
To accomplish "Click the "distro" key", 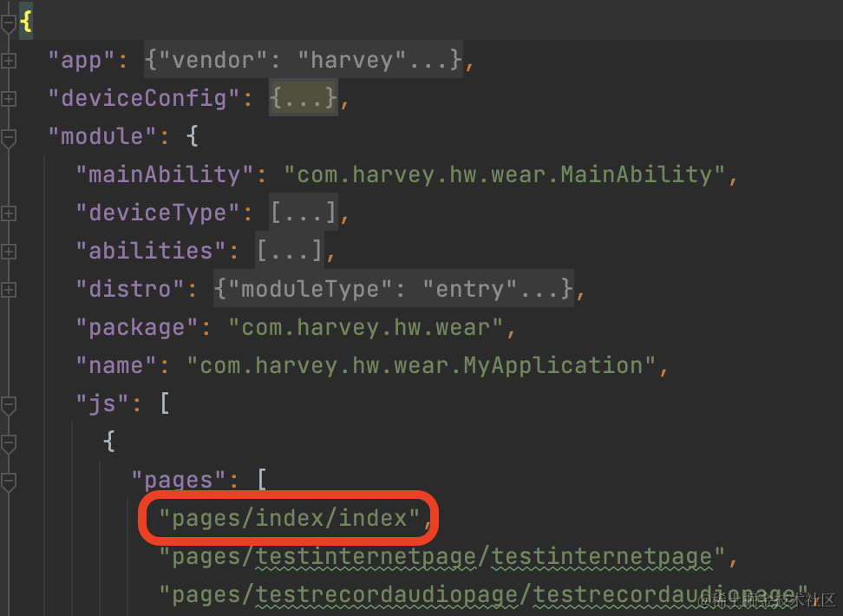I will pyautogui.click(x=129, y=289).
